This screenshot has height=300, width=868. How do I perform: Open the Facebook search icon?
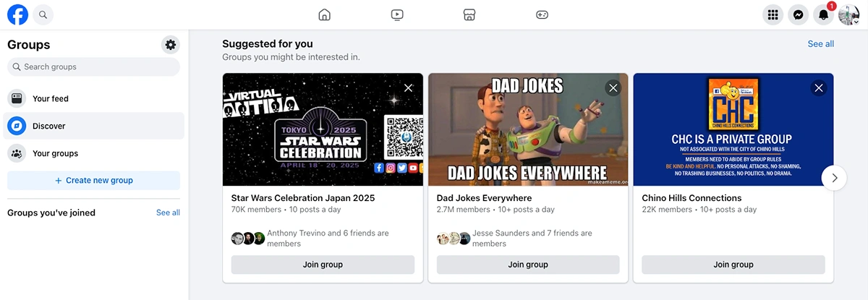pos(43,14)
